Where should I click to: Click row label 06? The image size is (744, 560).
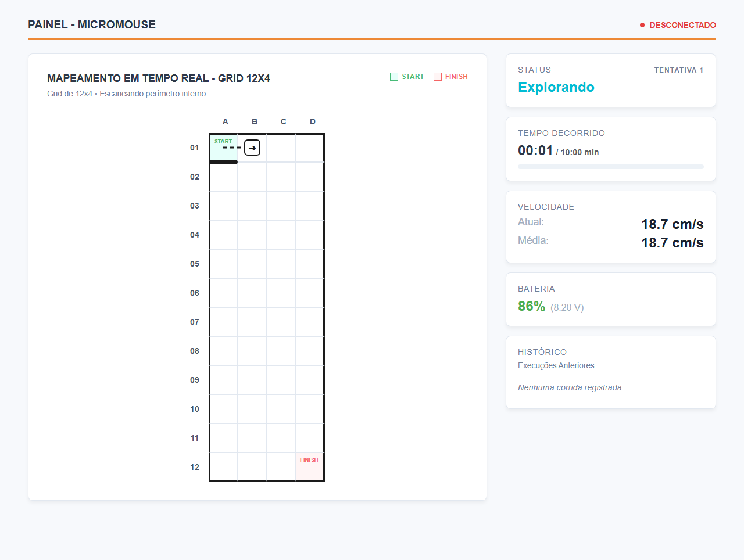pyautogui.click(x=195, y=293)
